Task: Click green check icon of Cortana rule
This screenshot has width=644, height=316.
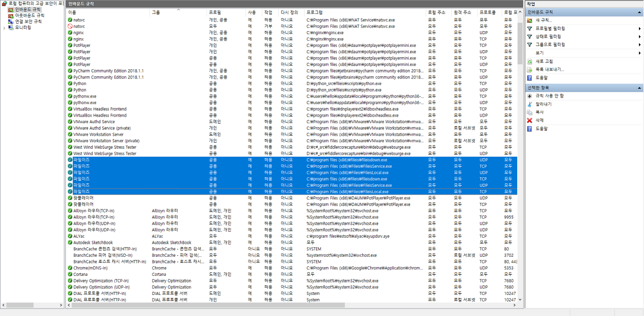Action: [70, 274]
